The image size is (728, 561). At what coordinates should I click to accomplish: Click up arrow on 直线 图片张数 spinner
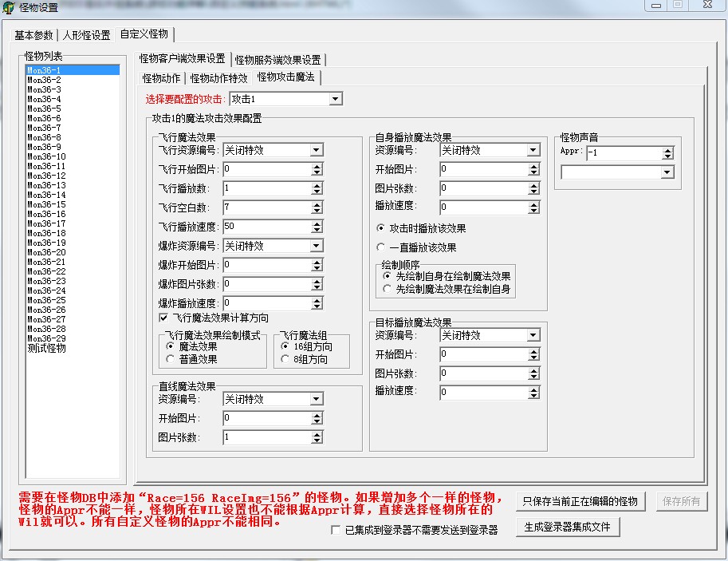coord(317,434)
